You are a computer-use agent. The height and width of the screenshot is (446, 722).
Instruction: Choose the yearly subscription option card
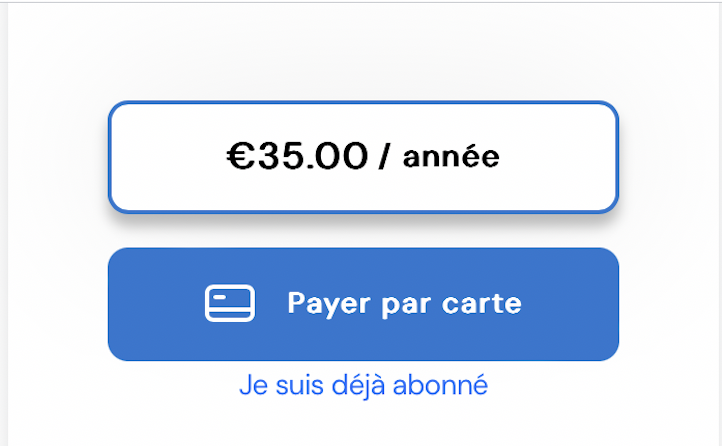pyautogui.click(x=363, y=157)
